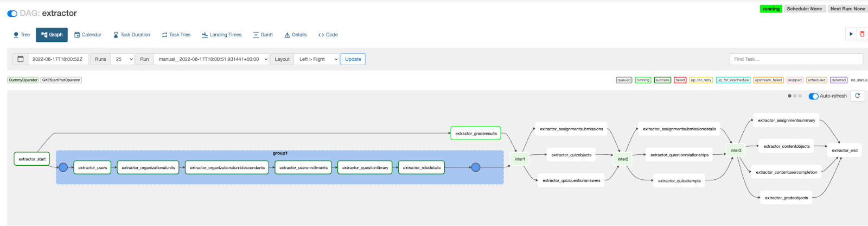Open the extractor_quizquestionanswers task node
This screenshot has height=226, width=868.
571,181
